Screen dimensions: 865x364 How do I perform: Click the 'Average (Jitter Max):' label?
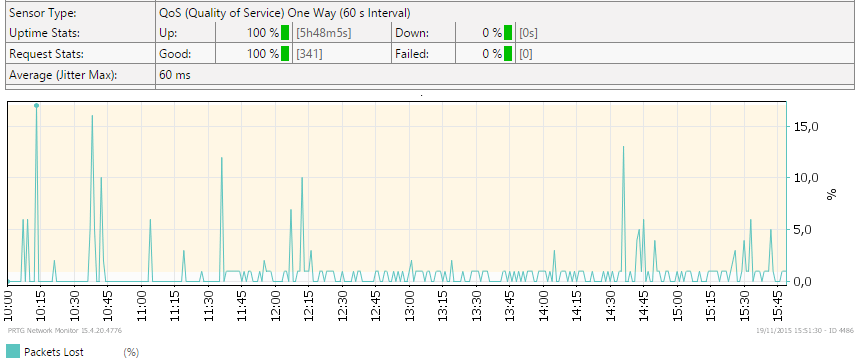pyautogui.click(x=63, y=75)
